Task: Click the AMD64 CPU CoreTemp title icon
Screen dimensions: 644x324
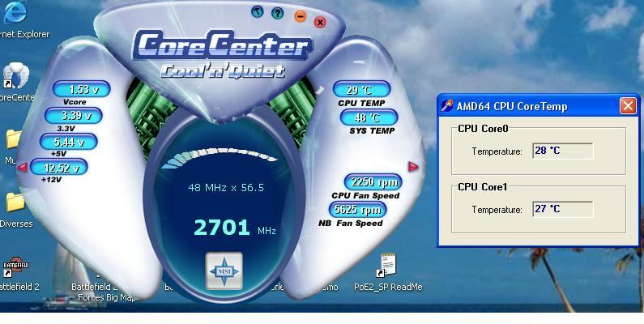Action: pyautogui.click(x=447, y=105)
